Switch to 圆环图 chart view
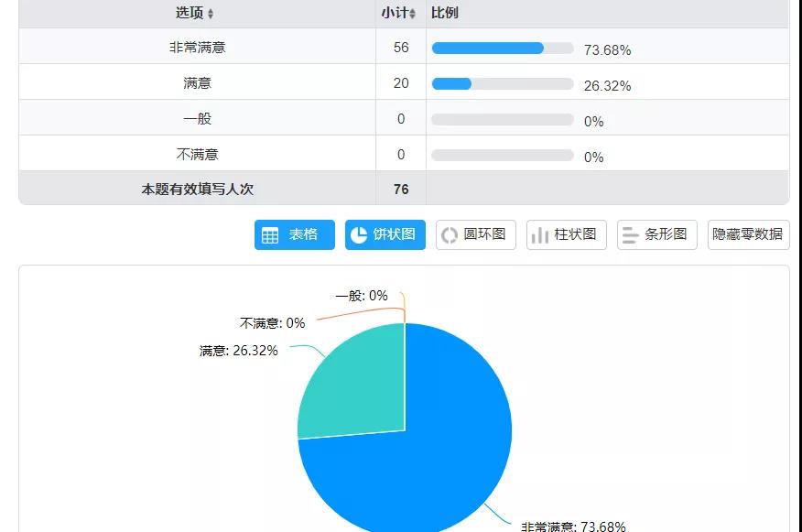The height and width of the screenshot is (532, 802). 476,234
